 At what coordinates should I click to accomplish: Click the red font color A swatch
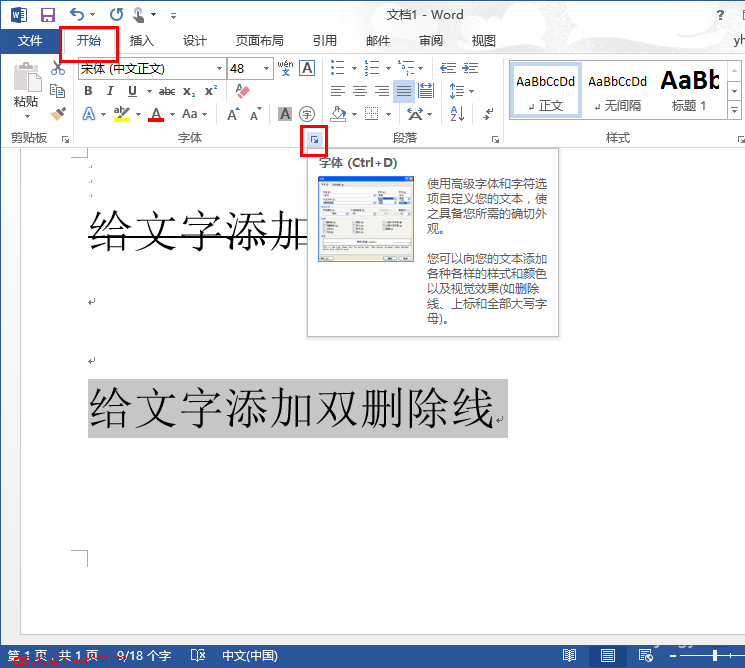[155, 114]
